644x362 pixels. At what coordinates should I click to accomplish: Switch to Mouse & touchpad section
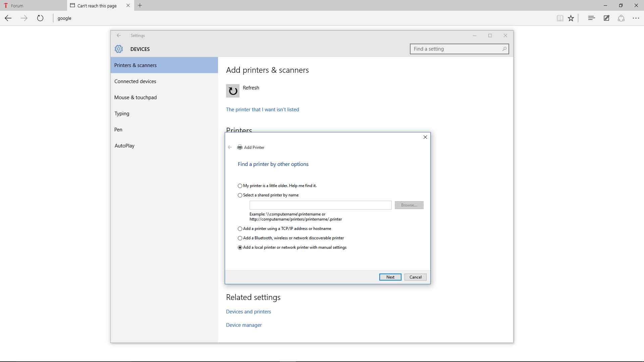(136, 98)
